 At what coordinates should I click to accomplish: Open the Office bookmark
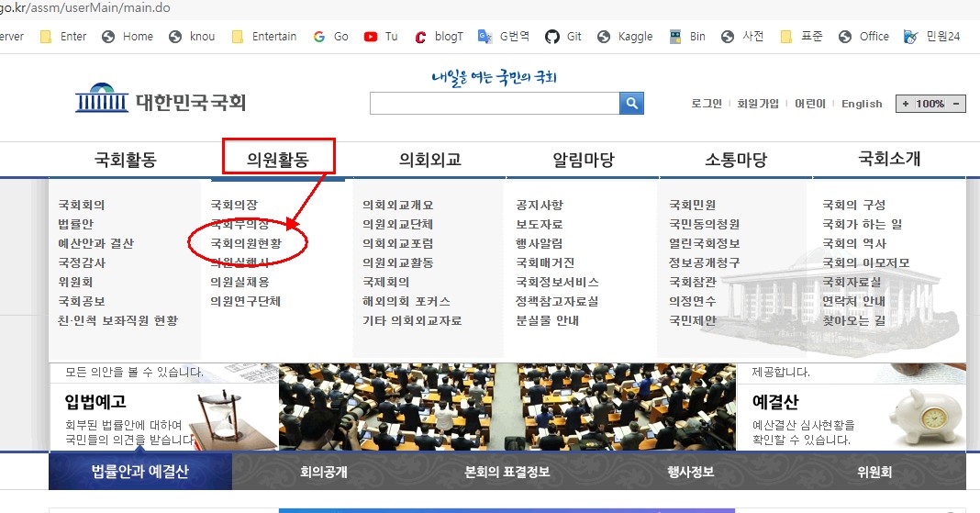pos(863,36)
